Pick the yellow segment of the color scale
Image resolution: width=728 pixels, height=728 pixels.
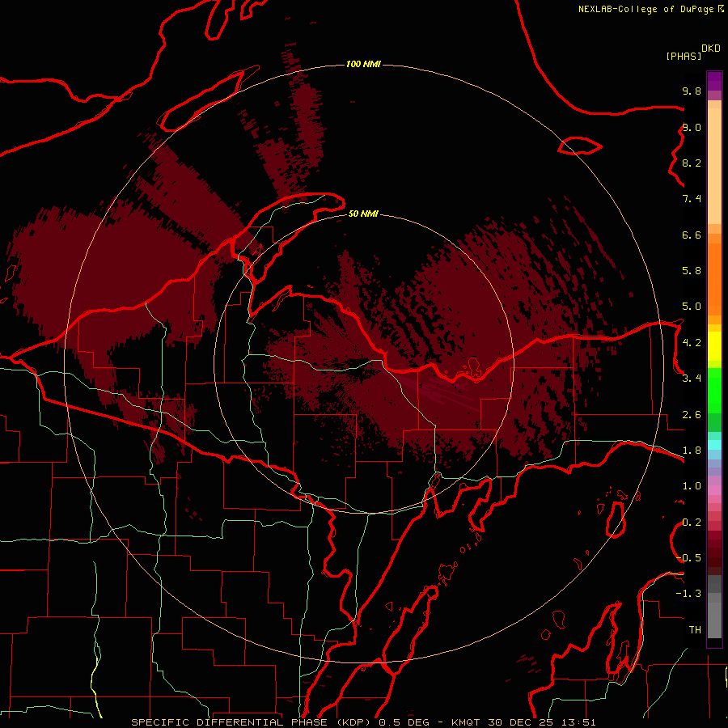click(x=714, y=346)
